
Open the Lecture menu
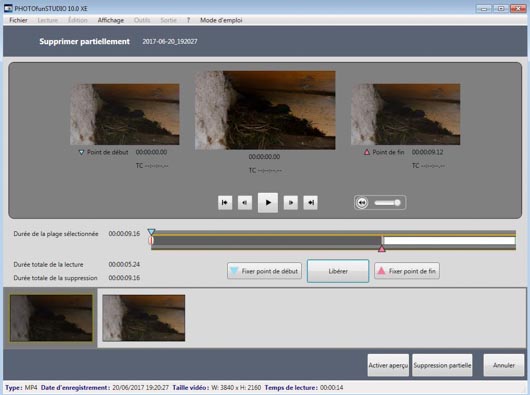[x=48, y=20]
